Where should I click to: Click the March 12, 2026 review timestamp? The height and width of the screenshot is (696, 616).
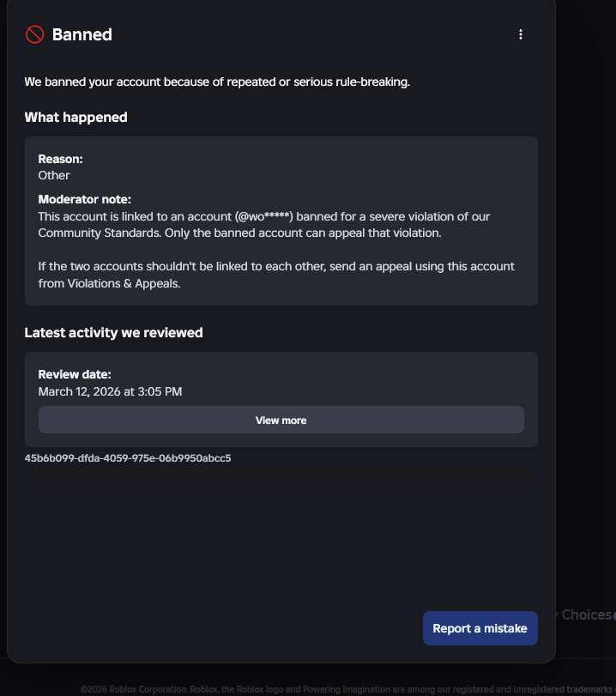pyautogui.click(x=110, y=391)
